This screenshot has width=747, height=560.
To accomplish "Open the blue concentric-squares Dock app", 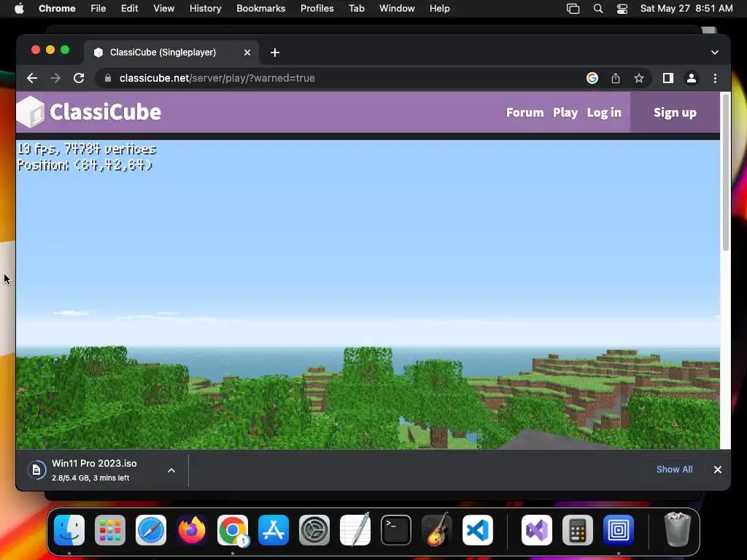I will pos(619,530).
